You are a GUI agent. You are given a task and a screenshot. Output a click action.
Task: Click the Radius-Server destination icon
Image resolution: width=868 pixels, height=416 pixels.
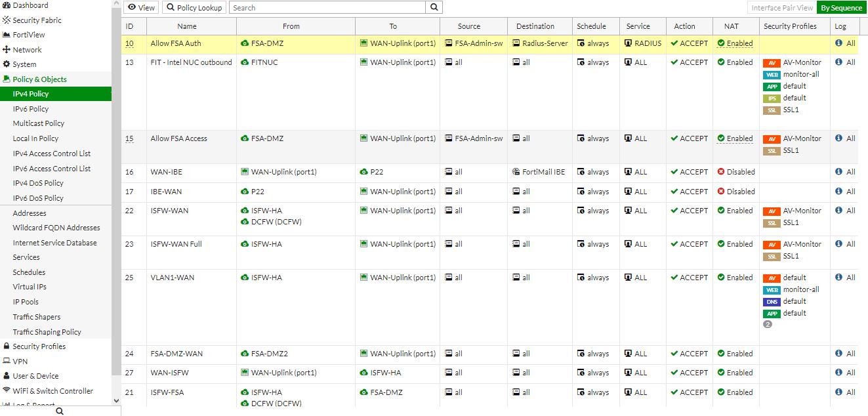[516, 43]
